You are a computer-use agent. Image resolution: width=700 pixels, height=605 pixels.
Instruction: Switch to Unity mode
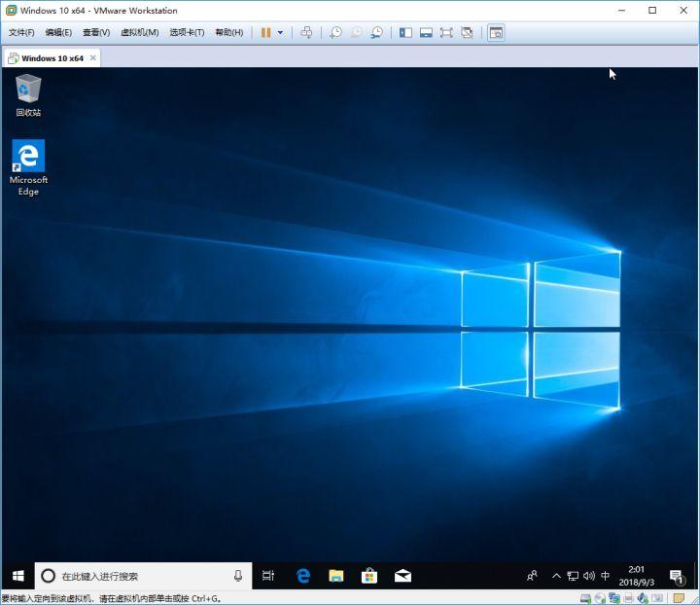pyautogui.click(x=467, y=33)
